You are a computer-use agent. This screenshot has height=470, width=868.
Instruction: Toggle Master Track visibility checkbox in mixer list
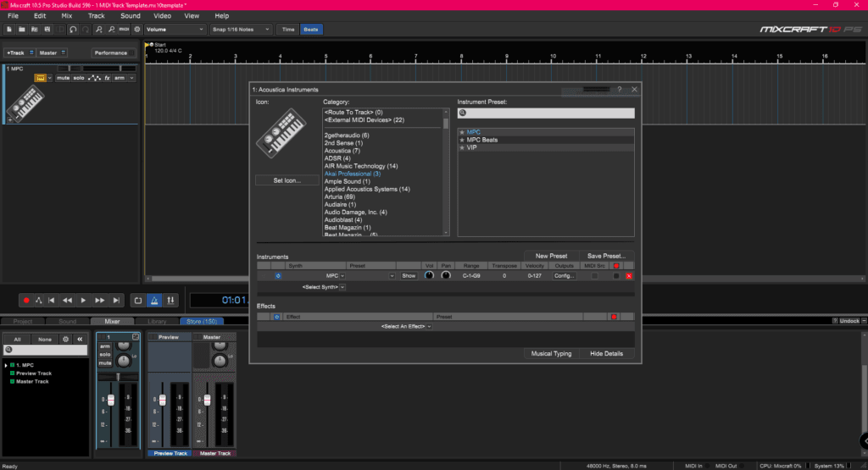coord(12,382)
